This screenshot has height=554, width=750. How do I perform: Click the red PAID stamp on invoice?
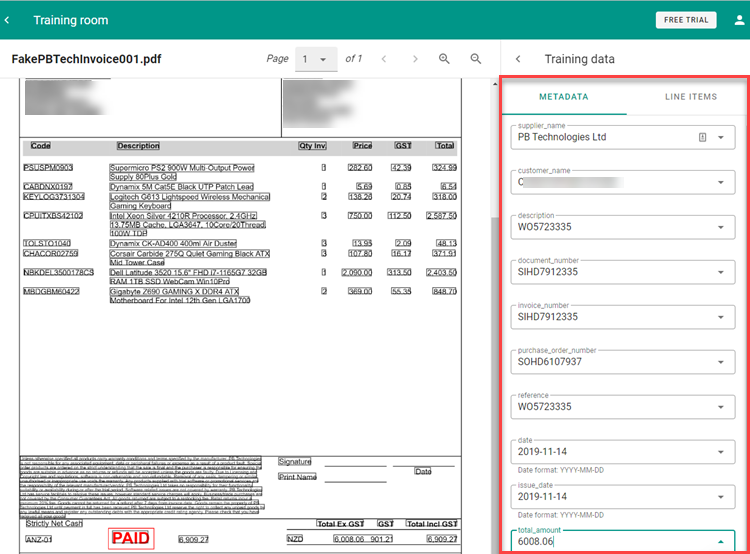[x=130, y=538]
